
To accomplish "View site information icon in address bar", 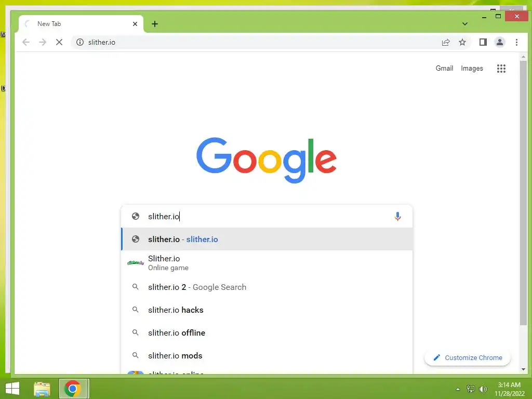I will point(79,42).
